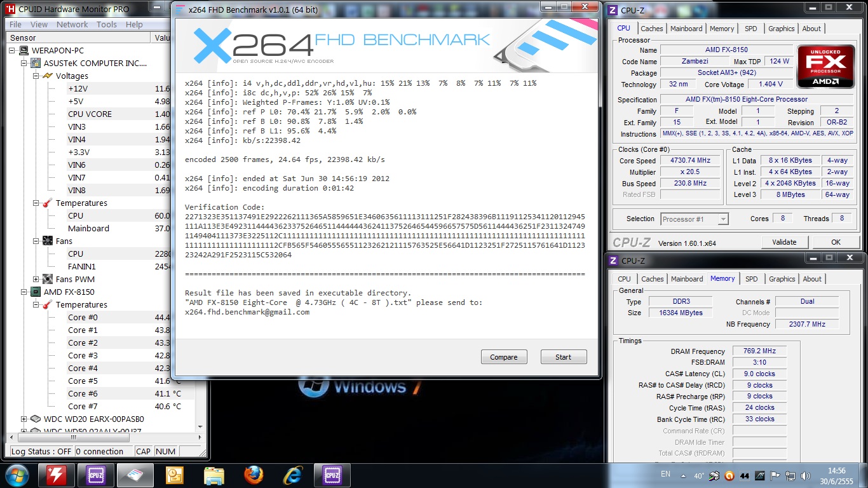Click the network tray icon
This screenshot has height=488, width=868.
click(x=790, y=475)
